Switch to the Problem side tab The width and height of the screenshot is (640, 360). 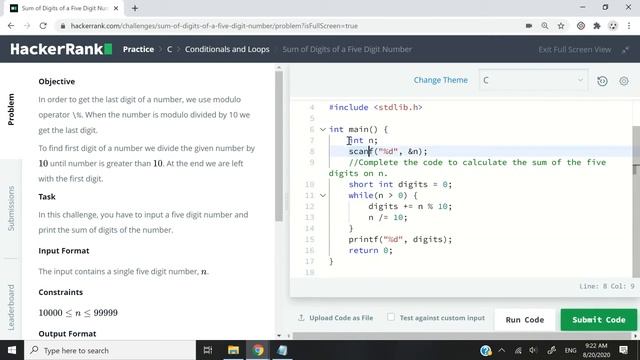point(11,109)
